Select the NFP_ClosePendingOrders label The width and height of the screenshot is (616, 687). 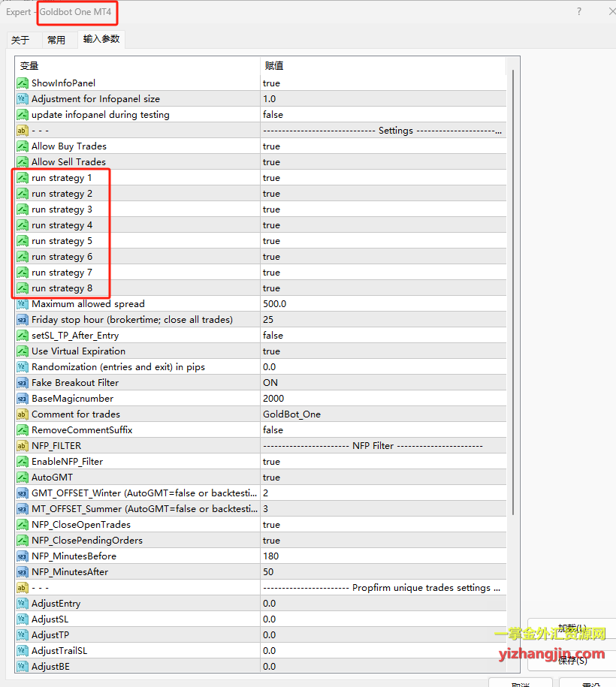(87, 541)
